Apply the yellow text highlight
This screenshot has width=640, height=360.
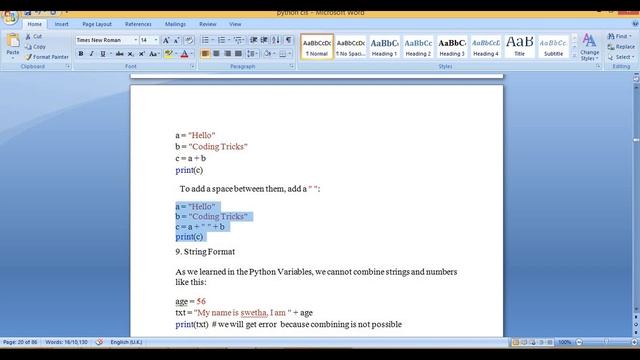point(168,54)
